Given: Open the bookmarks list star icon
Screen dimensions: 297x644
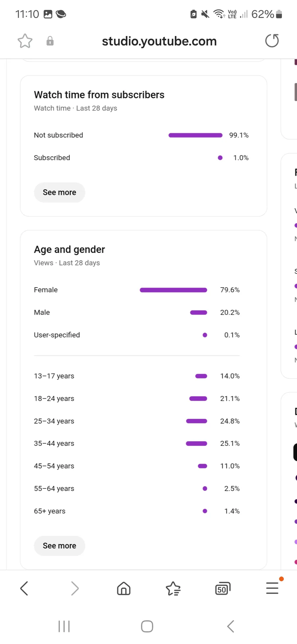Looking at the screenshot, I should [173, 588].
